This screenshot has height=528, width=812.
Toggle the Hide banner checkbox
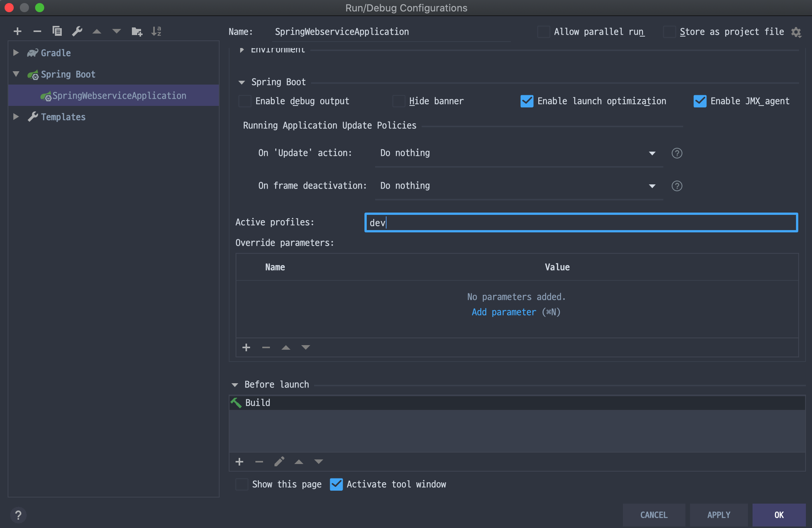[x=399, y=101]
